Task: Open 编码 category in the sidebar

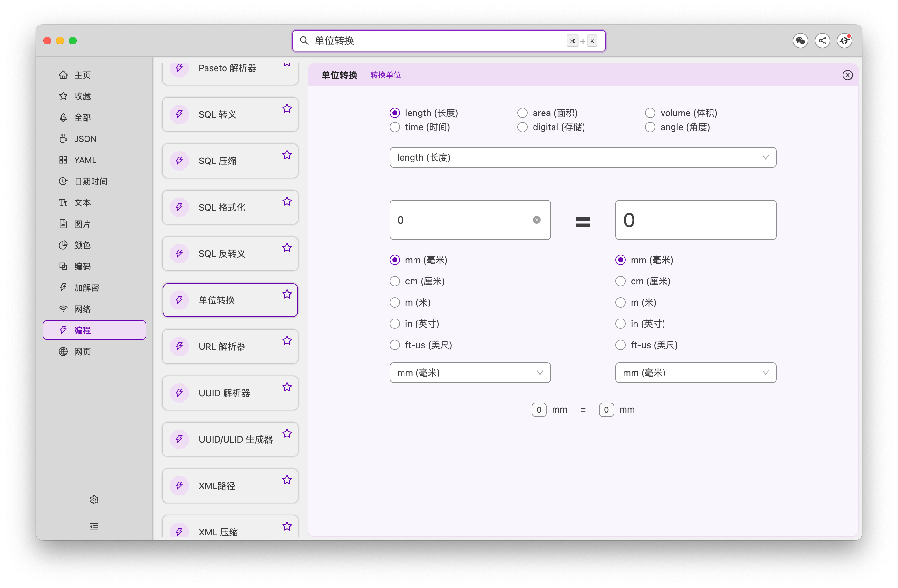Action: coord(94,266)
